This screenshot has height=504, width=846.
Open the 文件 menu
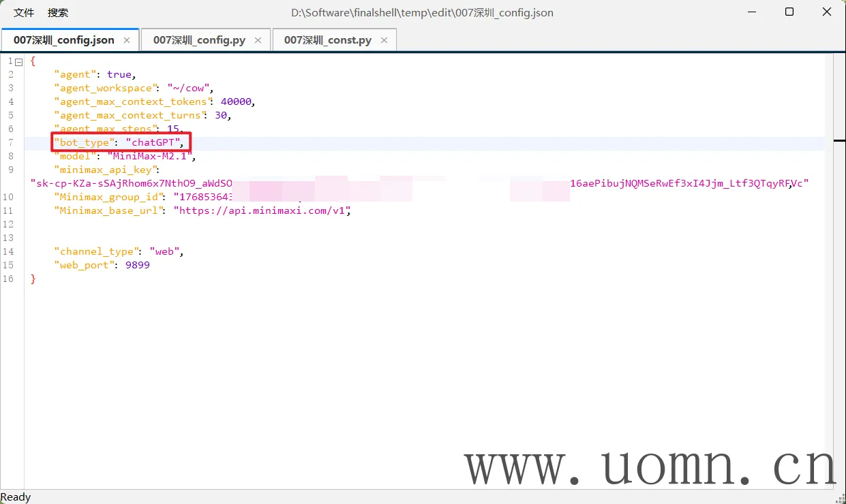click(24, 13)
